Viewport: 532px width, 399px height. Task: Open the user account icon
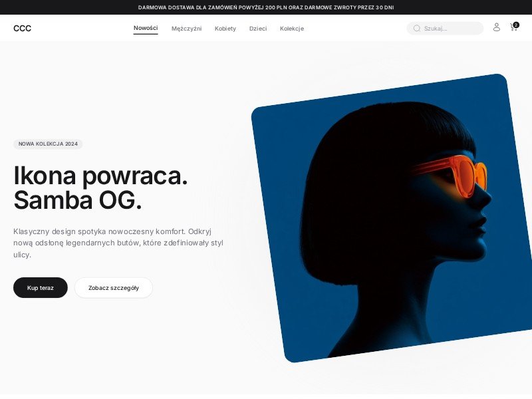click(496, 27)
